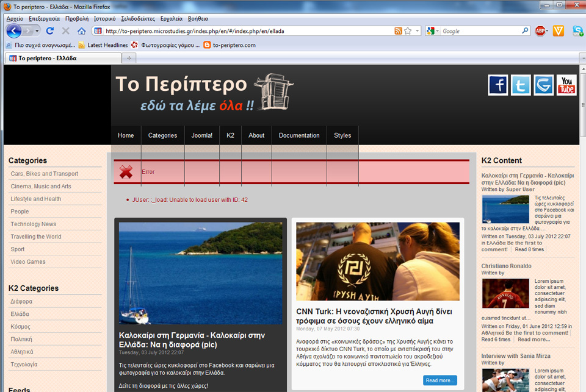Stop loading with the X icon

(66, 31)
